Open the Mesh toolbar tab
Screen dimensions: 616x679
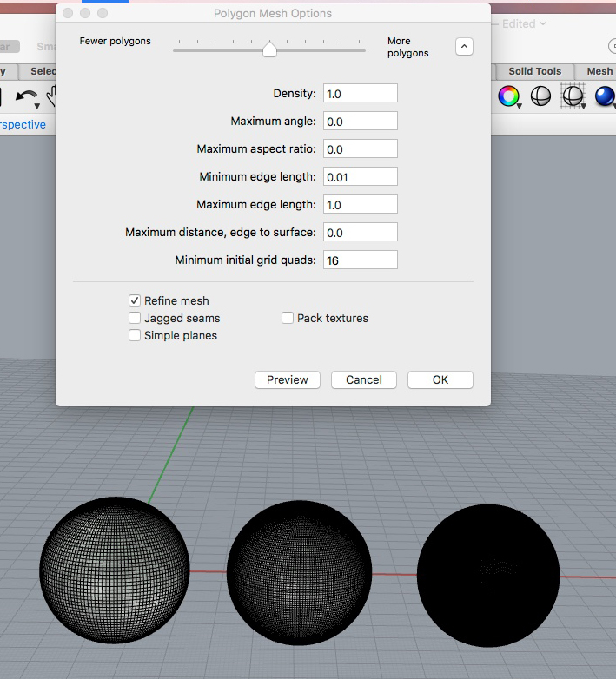point(599,71)
